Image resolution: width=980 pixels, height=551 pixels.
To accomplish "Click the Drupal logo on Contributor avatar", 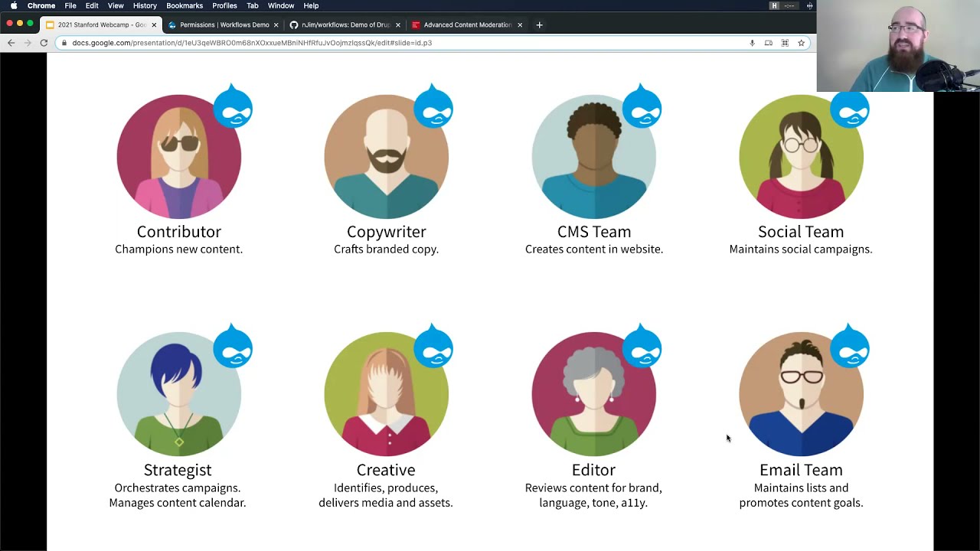I will [x=233, y=106].
